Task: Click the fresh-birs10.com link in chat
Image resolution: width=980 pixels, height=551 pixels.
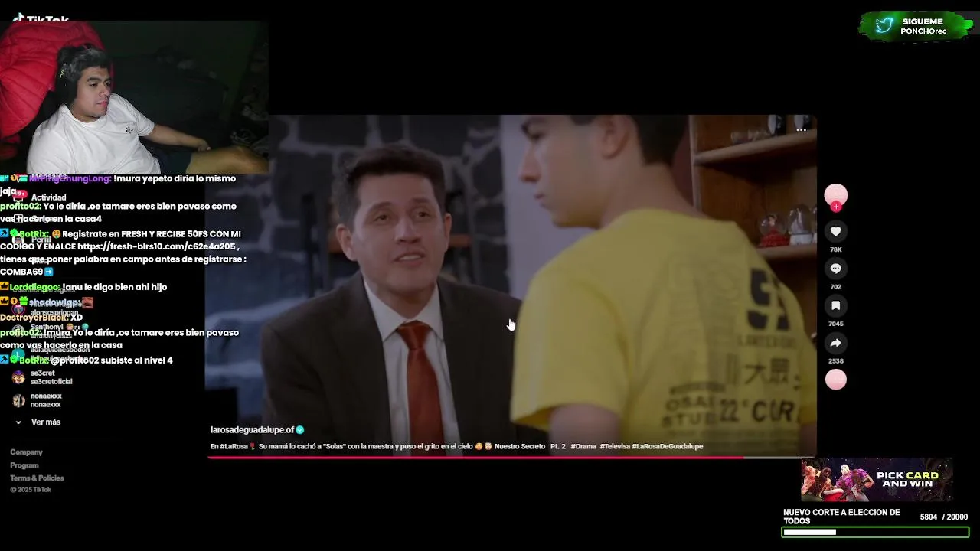Action: [x=156, y=246]
